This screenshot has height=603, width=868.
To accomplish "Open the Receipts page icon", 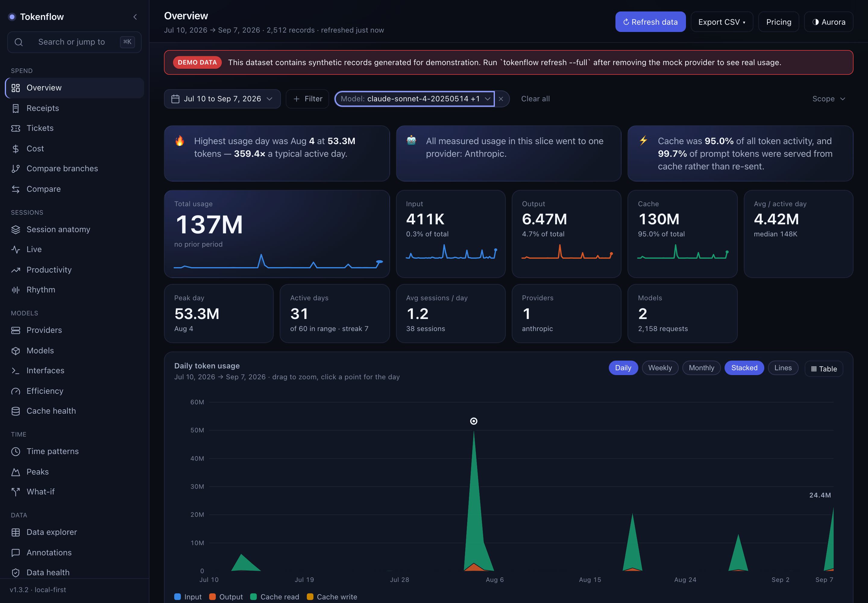I will tap(15, 109).
